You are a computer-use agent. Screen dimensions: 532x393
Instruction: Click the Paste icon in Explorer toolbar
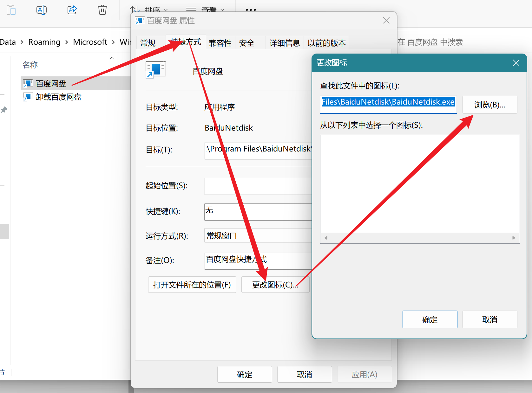(x=11, y=10)
